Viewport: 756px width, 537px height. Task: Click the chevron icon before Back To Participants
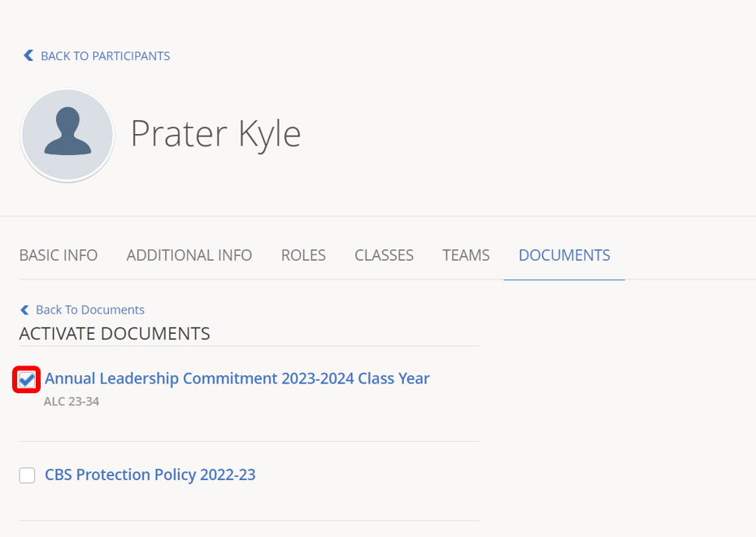click(28, 55)
